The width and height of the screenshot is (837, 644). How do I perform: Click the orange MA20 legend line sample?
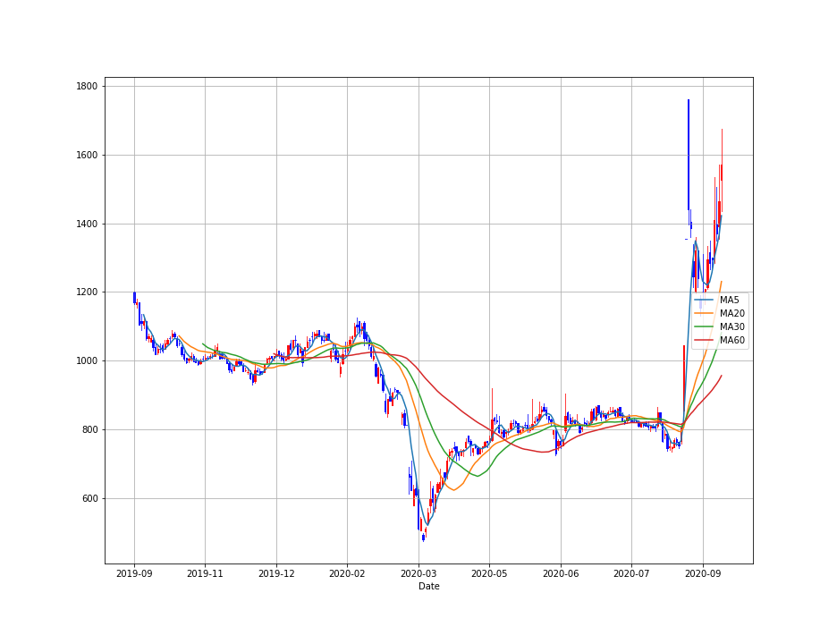pos(704,313)
